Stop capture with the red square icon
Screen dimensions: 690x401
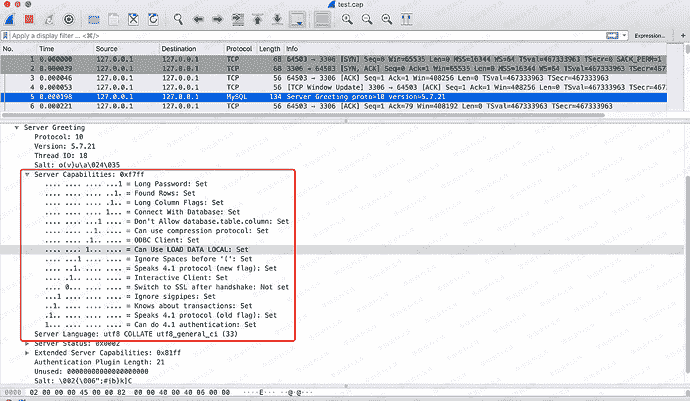point(31,18)
